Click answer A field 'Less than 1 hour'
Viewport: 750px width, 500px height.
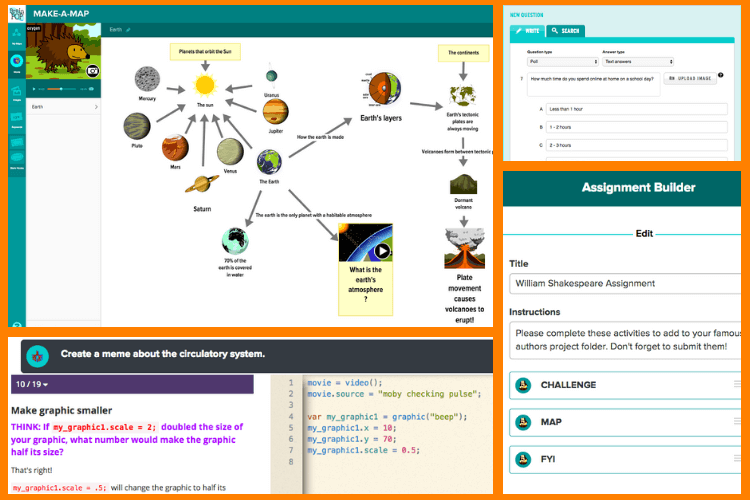[637, 109]
